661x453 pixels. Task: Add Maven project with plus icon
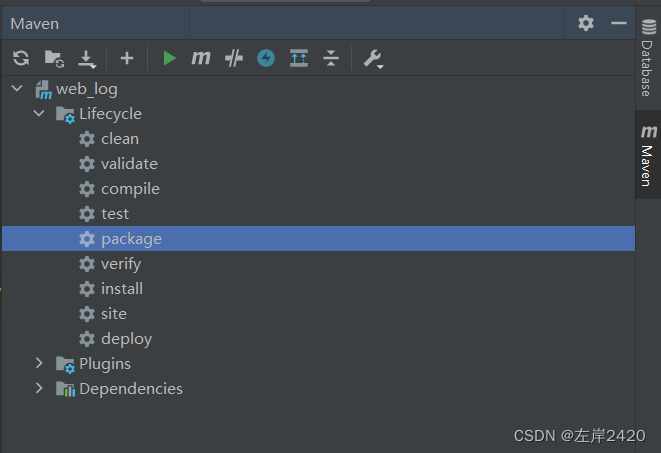[127, 58]
